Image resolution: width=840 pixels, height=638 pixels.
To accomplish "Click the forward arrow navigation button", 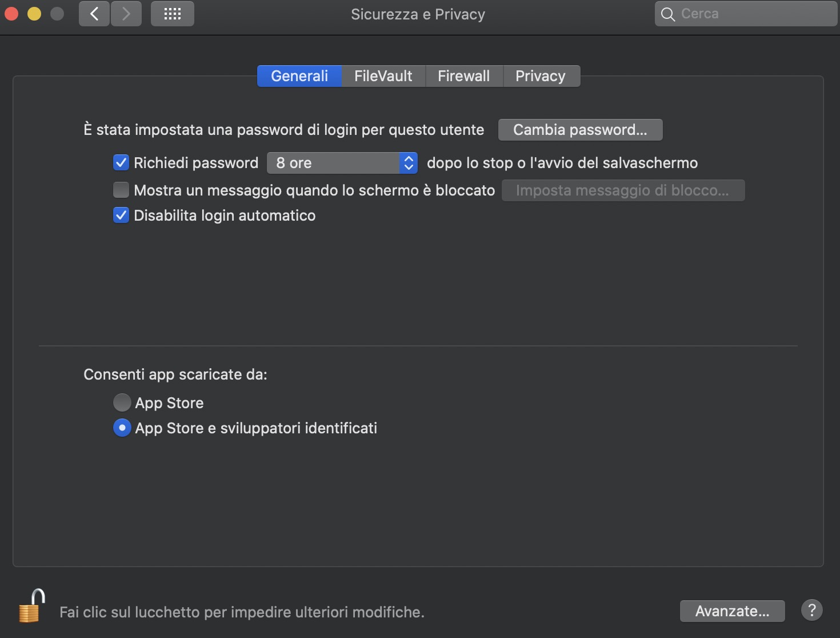I will pyautogui.click(x=126, y=14).
